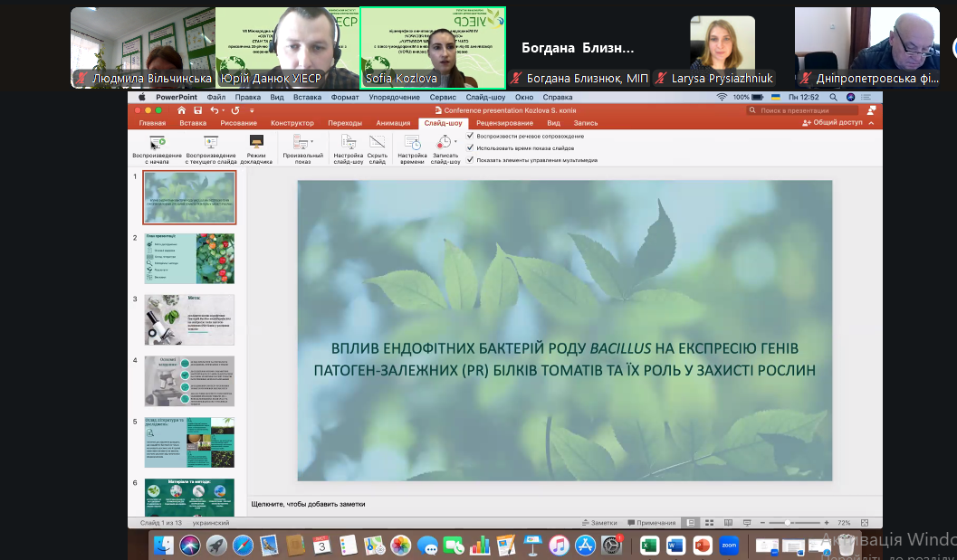Image resolution: width=957 pixels, height=560 pixels.
Task: Click the 'Воспроизведение с начала' play icon
Action: pos(158,142)
